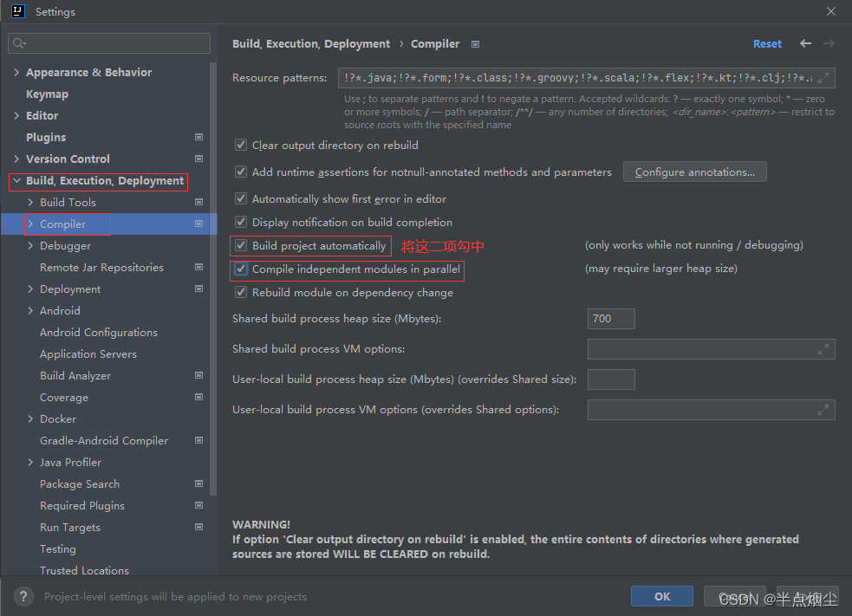Screen dimensions: 852x616
Task: Expand the Version Control section
Action: coord(16,159)
